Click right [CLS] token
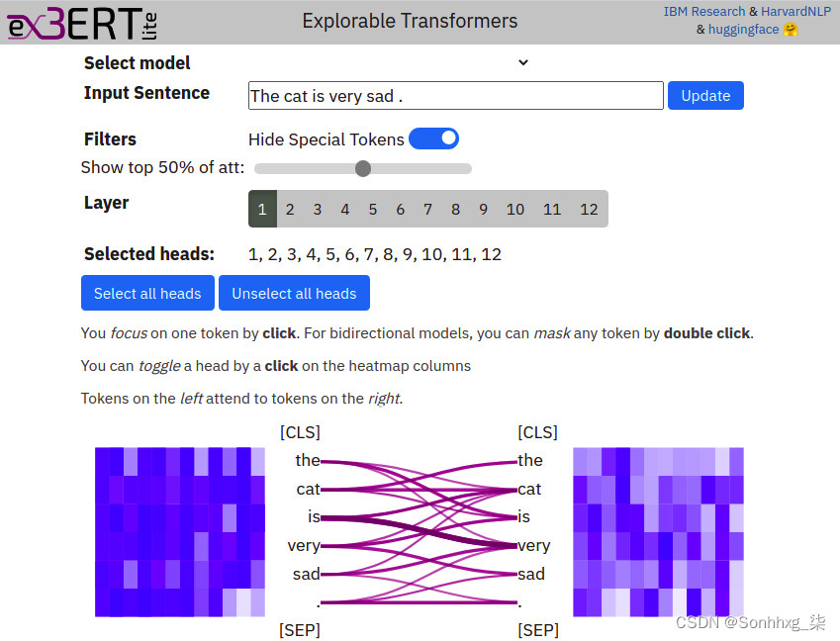Viewport: 840px width, 641px height. 538,432
